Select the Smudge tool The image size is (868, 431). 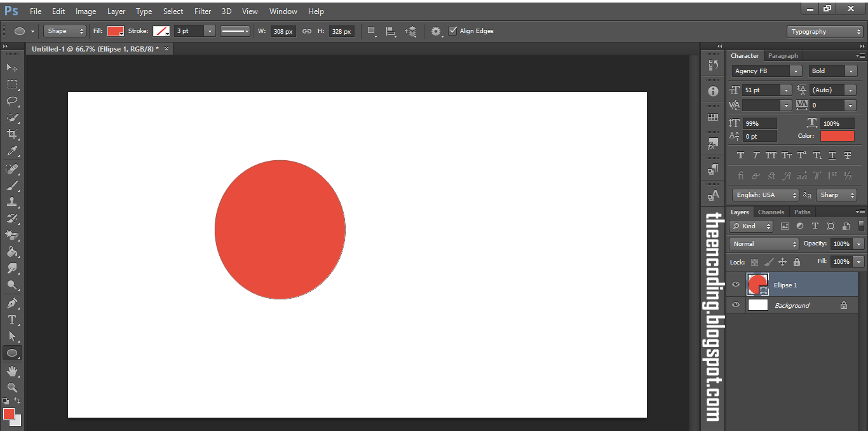coord(12,269)
